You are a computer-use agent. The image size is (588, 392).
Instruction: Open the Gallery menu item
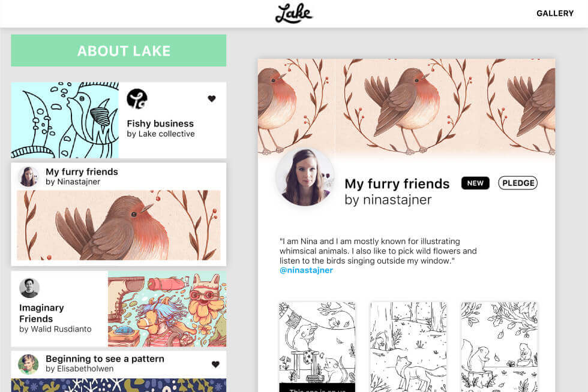click(x=555, y=14)
